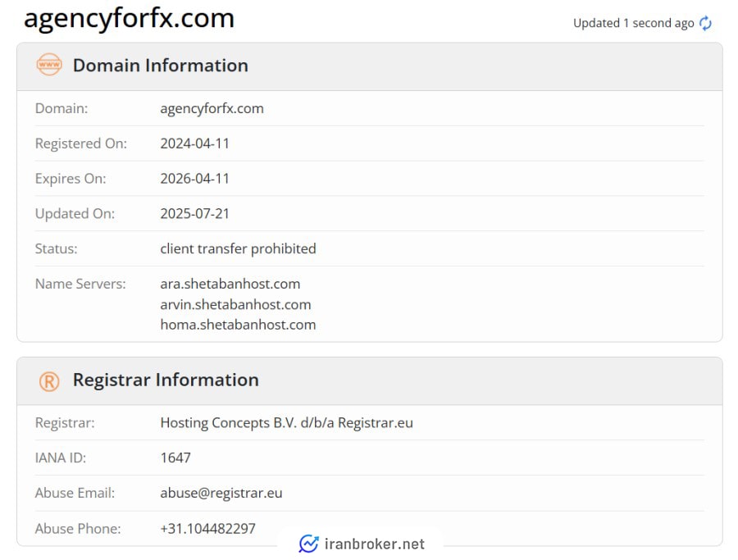This screenshot has width=738, height=560.
Task: Click the Updated 1 second ago text
Action: (x=634, y=23)
